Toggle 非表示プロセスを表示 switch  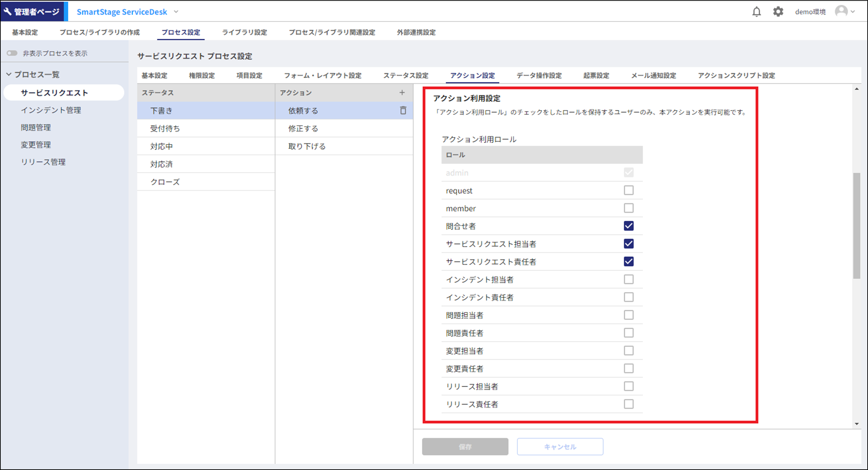(x=12, y=53)
